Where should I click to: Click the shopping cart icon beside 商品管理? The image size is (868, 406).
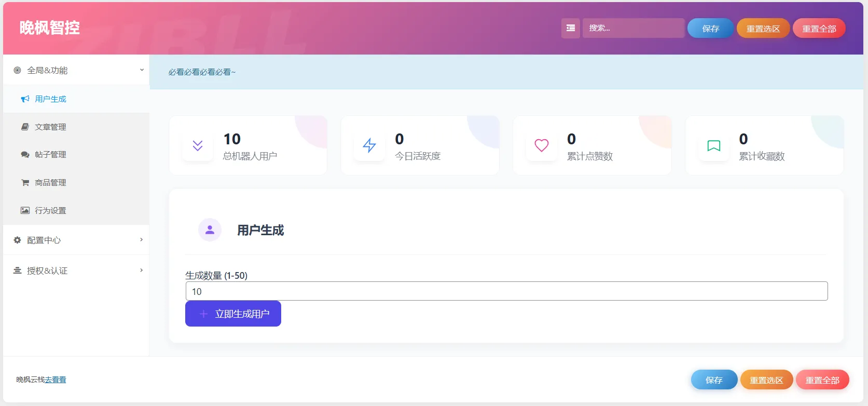point(25,183)
